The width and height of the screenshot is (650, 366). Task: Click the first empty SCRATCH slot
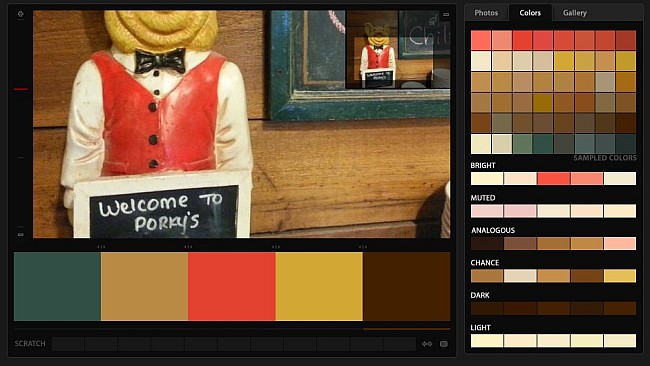(68, 344)
